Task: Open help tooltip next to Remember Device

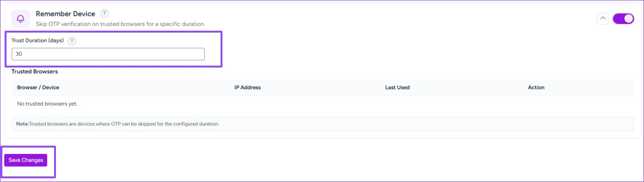Action: (105, 13)
